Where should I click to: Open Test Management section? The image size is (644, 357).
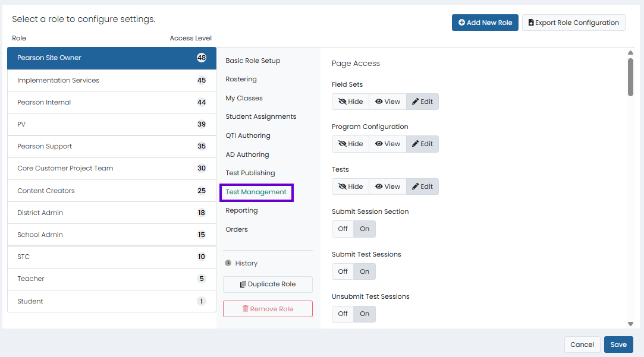(x=256, y=192)
